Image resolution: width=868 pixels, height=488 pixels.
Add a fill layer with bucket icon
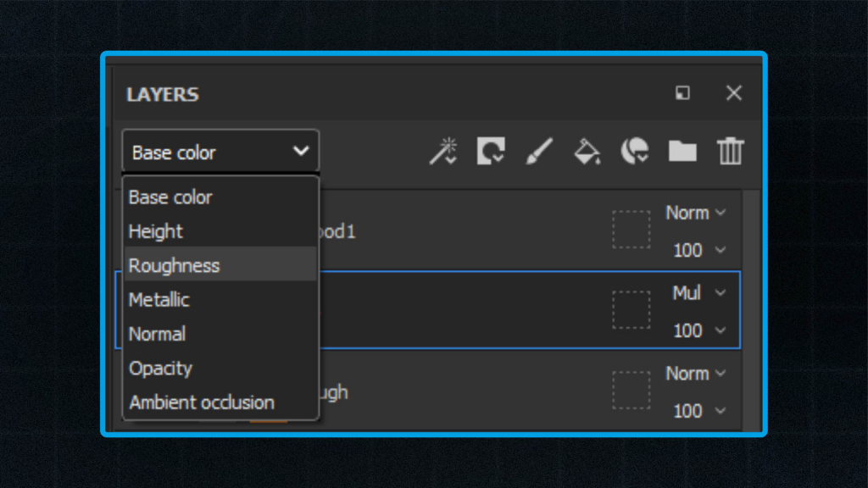pyautogui.click(x=587, y=151)
